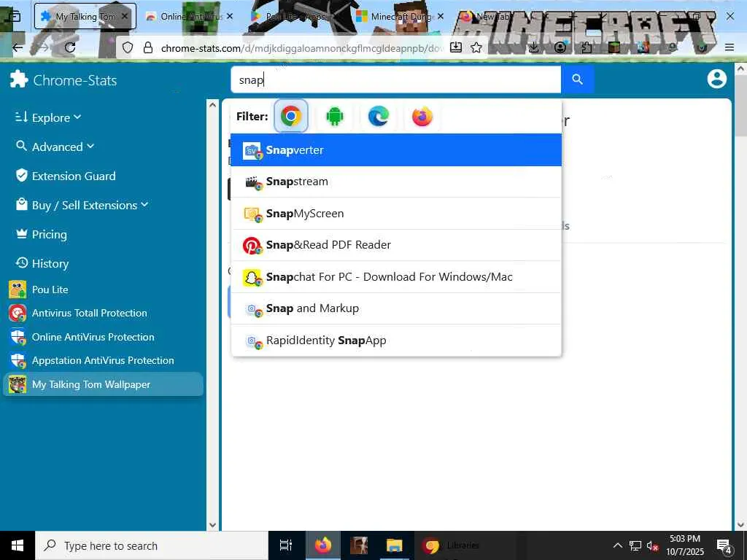The width and height of the screenshot is (747, 560).
Task: Select the Chrome browser filter
Action: click(291, 116)
